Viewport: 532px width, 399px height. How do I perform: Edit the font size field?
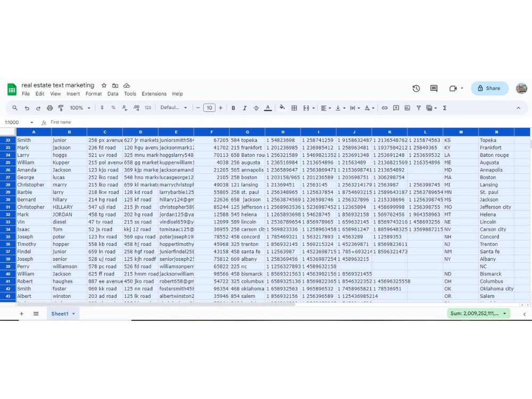pos(209,108)
